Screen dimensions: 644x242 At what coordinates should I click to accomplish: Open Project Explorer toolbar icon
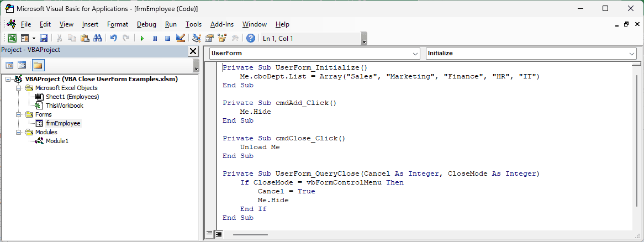click(x=197, y=38)
